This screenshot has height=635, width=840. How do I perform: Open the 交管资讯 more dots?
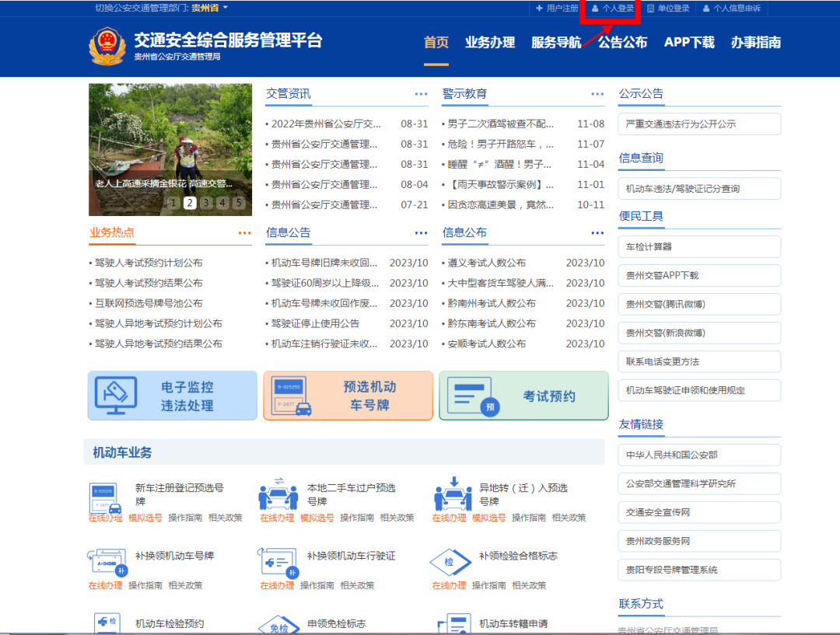421,94
